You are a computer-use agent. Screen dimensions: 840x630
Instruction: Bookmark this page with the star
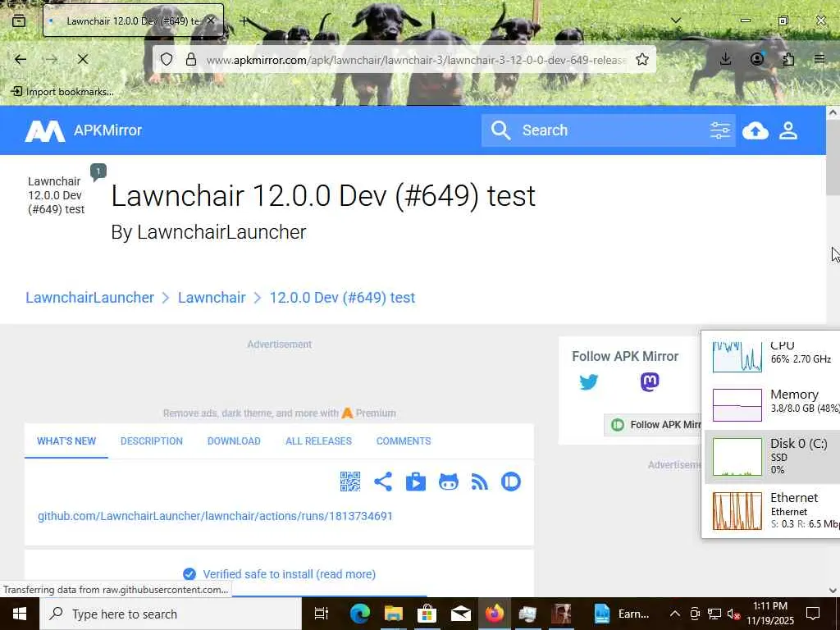[x=642, y=59]
